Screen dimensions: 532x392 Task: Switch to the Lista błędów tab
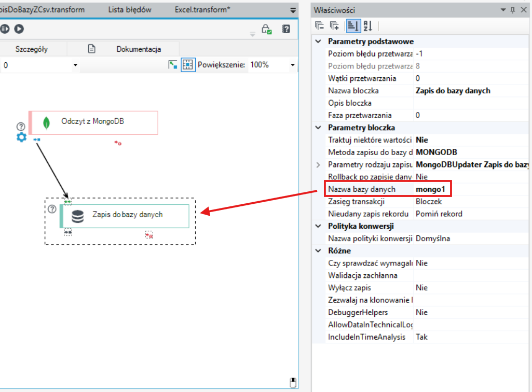pos(130,9)
